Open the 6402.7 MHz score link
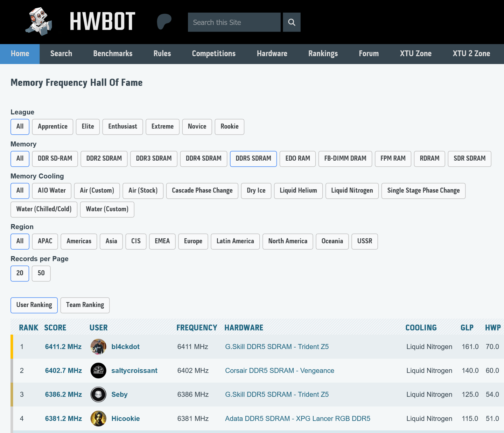504x433 pixels. pos(63,371)
